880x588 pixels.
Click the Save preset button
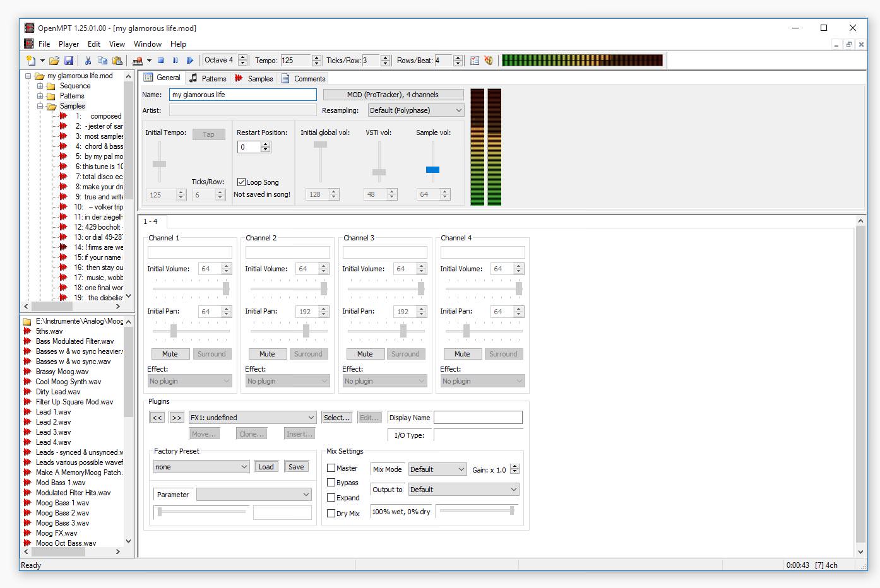pos(296,467)
